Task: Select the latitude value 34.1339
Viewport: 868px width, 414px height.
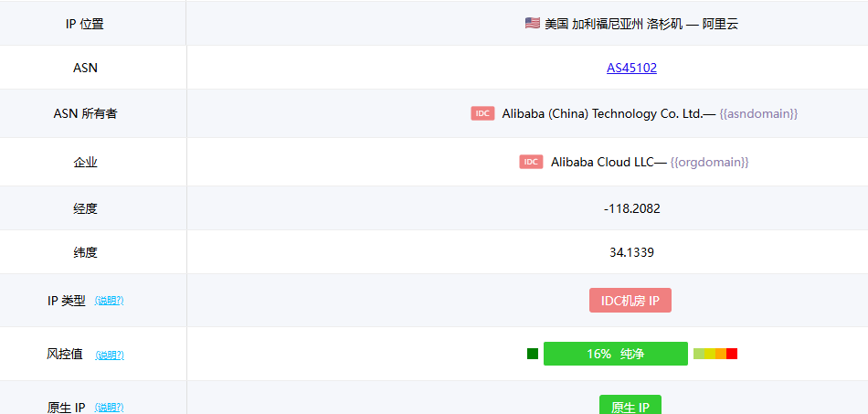Action: point(631,252)
